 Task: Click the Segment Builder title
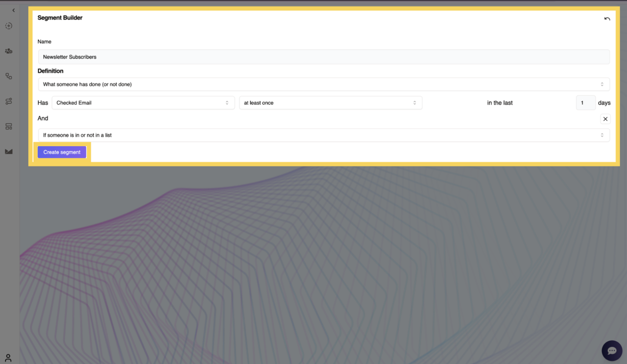(60, 18)
